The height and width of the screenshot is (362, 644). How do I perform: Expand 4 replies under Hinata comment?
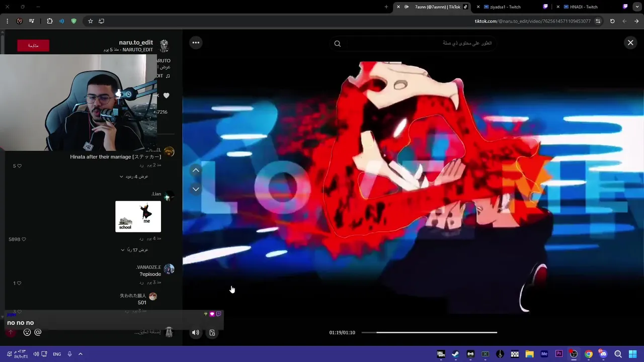[134, 176]
